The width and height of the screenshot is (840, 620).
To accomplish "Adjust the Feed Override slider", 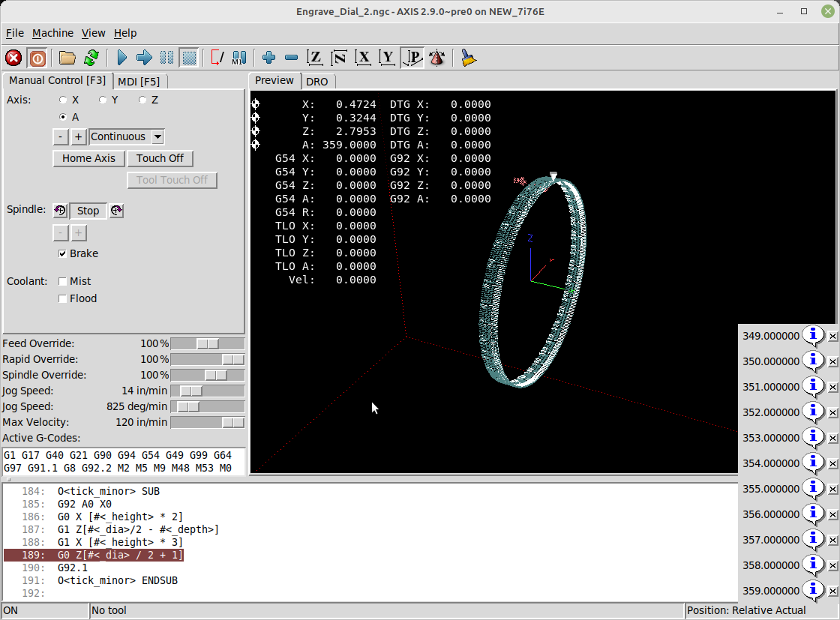I will [x=207, y=343].
